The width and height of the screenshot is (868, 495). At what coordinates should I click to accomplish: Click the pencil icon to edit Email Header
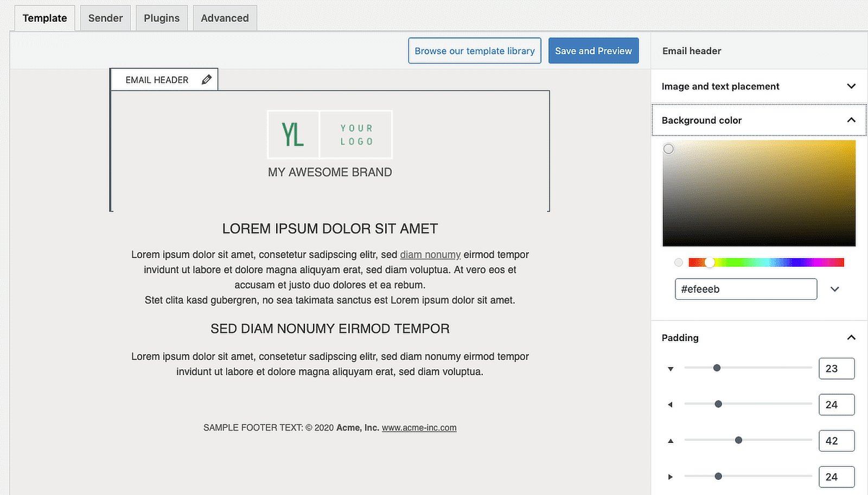tap(206, 79)
